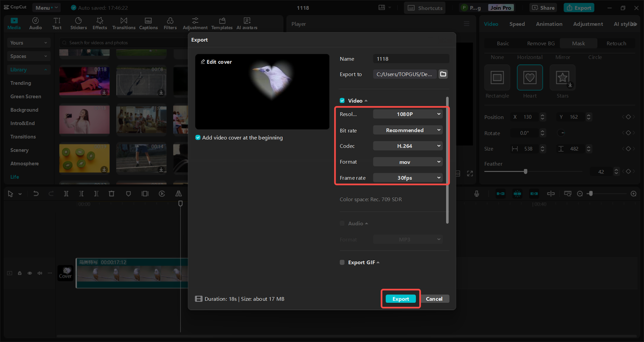
Task: Click the teal Export button in dialog
Action: 400,299
